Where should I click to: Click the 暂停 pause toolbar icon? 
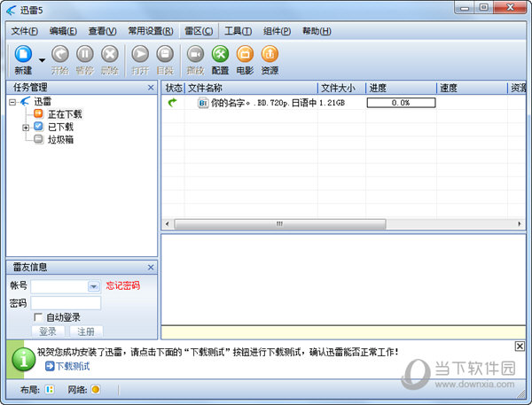85,54
